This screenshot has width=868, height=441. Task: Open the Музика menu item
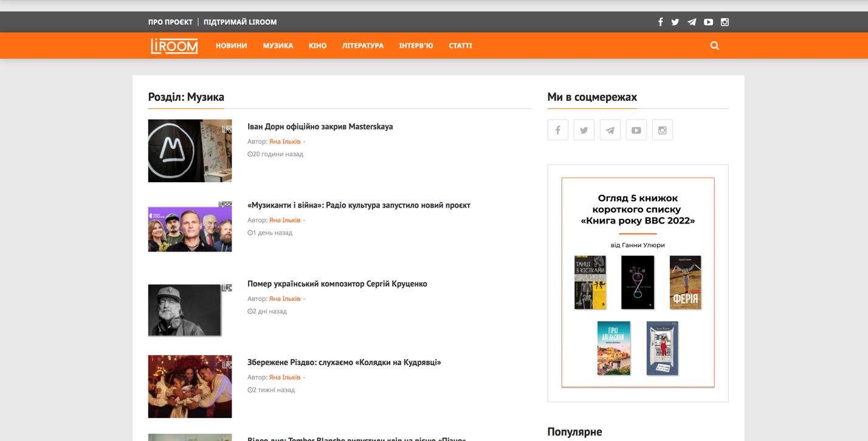(278, 46)
